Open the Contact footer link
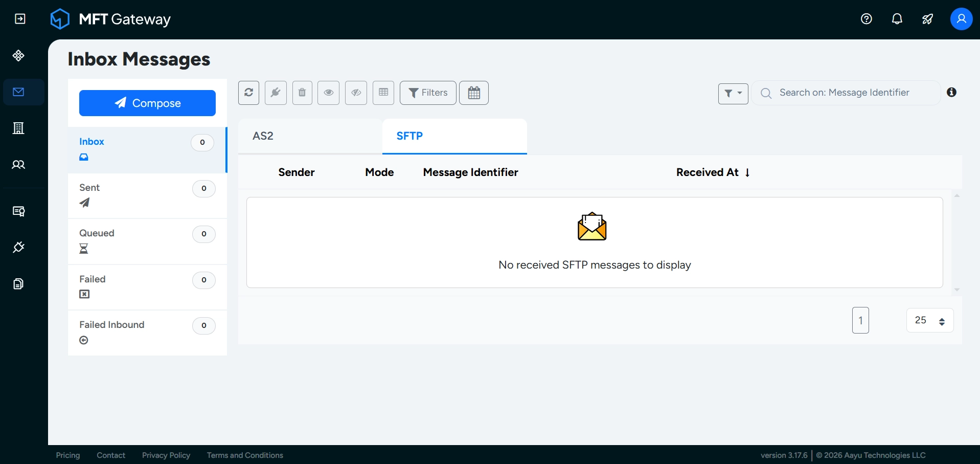 [x=111, y=455]
